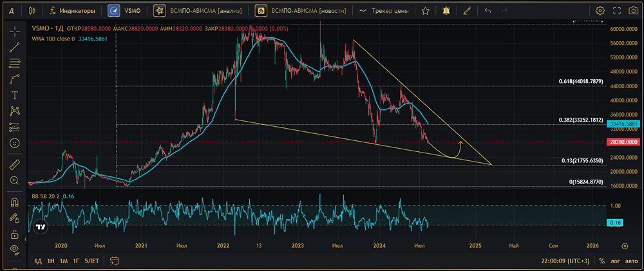Toggle auto scale авто

[x=631, y=261]
